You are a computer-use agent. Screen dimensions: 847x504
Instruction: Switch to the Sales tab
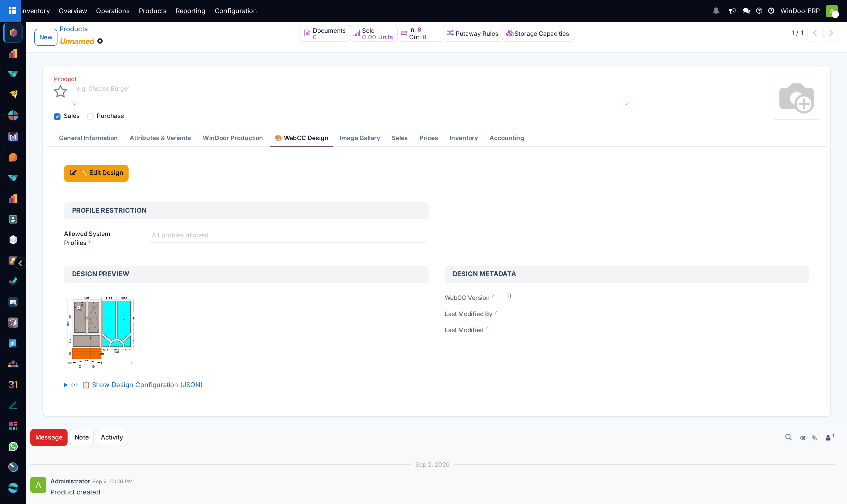coord(400,138)
